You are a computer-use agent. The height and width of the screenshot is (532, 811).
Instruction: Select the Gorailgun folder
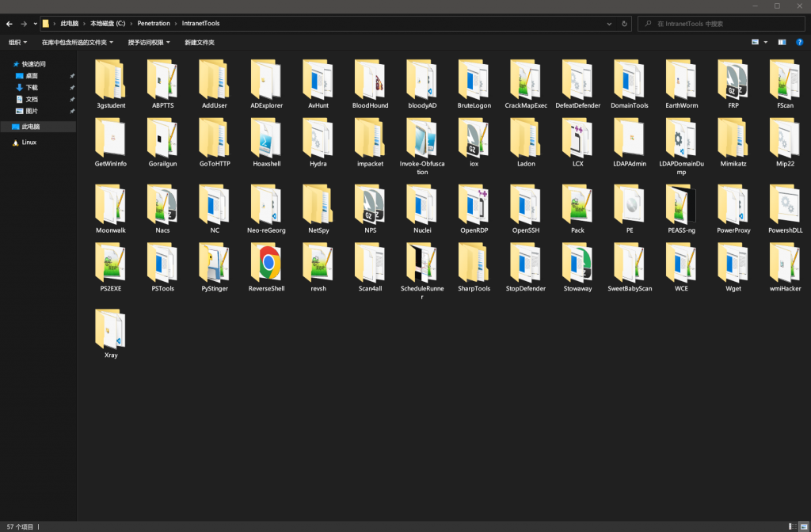[162, 142]
